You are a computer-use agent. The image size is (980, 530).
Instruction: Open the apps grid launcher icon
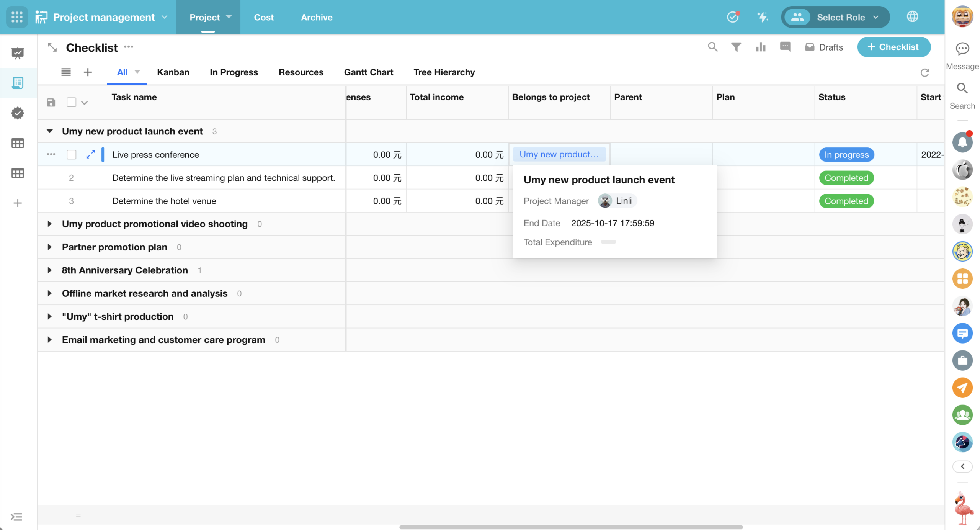pos(17,17)
